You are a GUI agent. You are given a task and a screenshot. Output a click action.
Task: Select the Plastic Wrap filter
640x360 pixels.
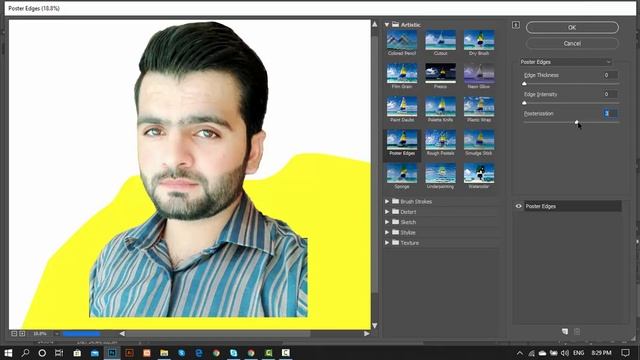click(479, 107)
